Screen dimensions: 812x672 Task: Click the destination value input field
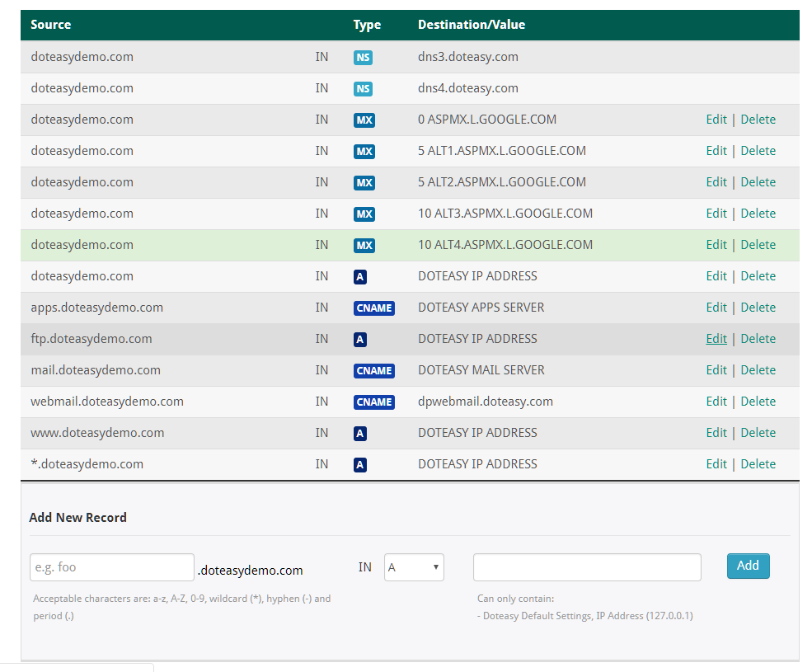pyautogui.click(x=587, y=567)
